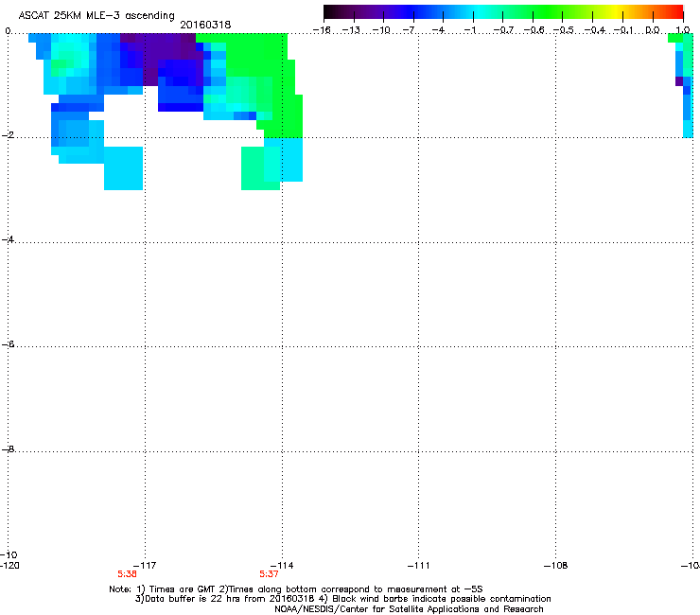Click the colorbar -13 tick label

(x=351, y=30)
